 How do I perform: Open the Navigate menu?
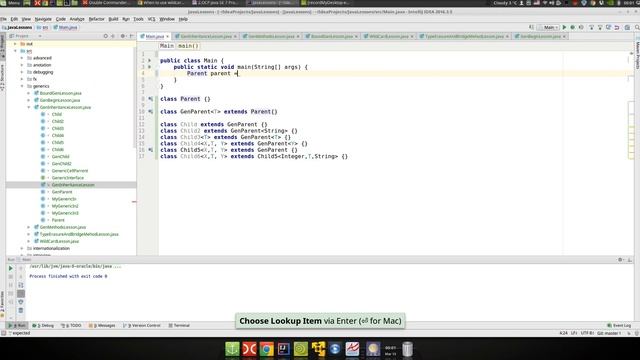(x=43, y=19)
